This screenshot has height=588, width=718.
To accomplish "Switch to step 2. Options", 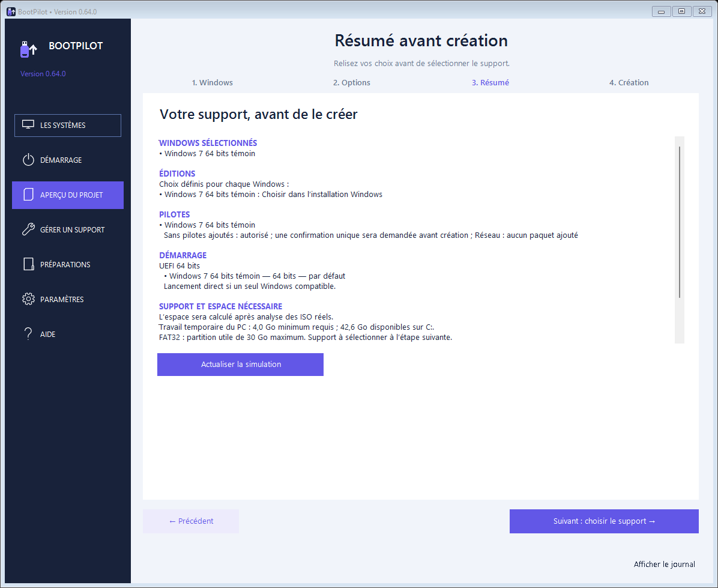I will pos(352,82).
